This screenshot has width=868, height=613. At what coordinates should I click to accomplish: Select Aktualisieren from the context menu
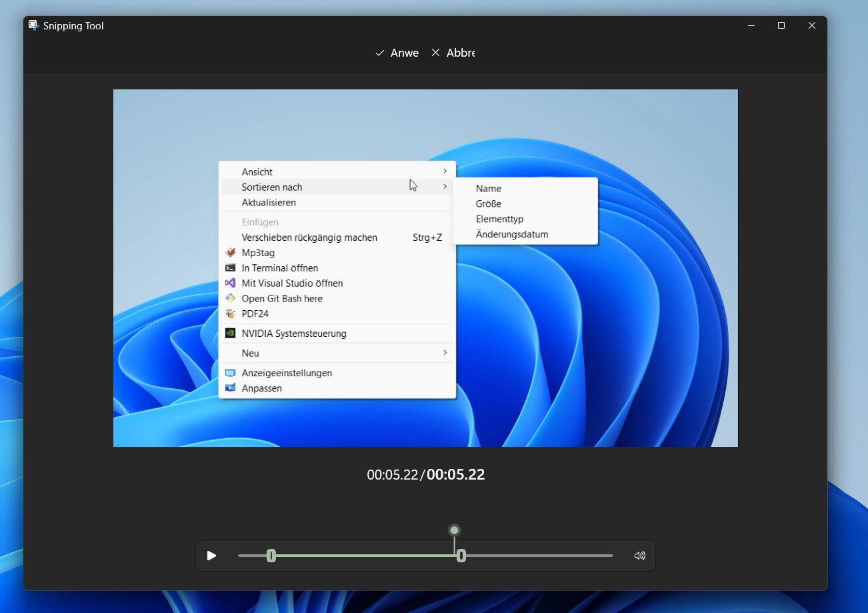click(269, 203)
